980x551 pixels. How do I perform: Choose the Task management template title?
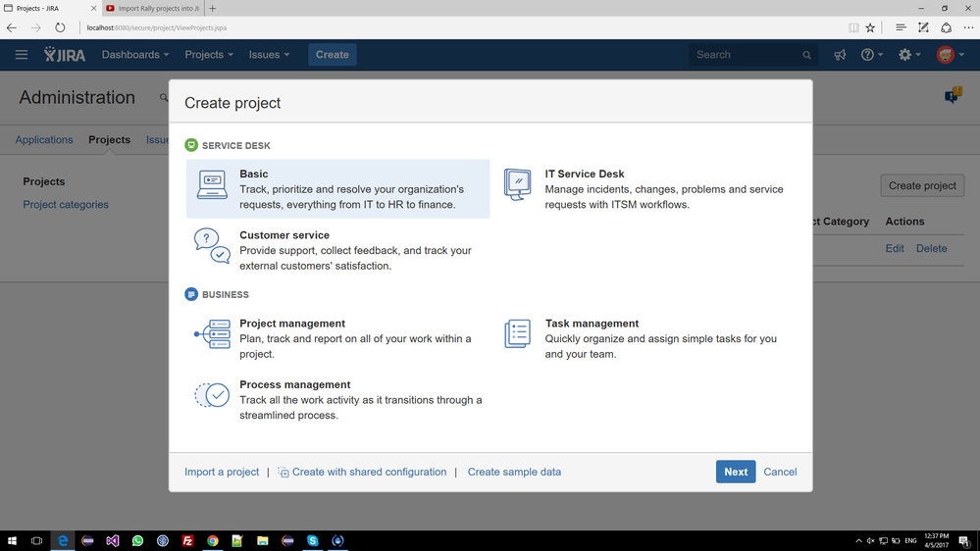point(592,324)
